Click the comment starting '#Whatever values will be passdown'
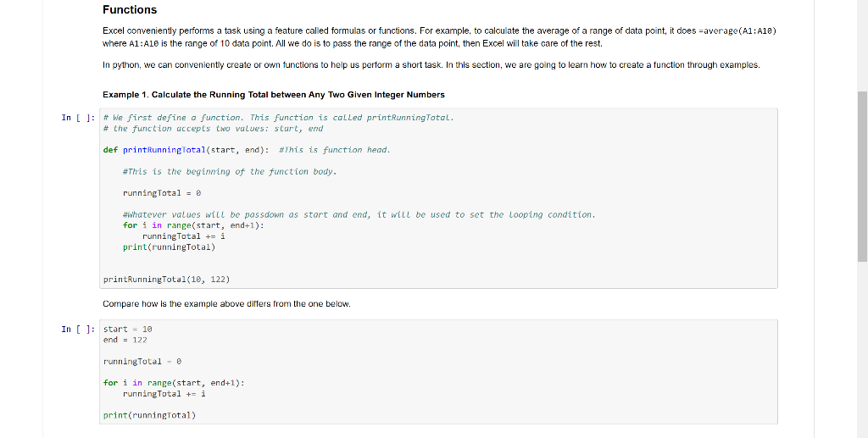 [359, 214]
